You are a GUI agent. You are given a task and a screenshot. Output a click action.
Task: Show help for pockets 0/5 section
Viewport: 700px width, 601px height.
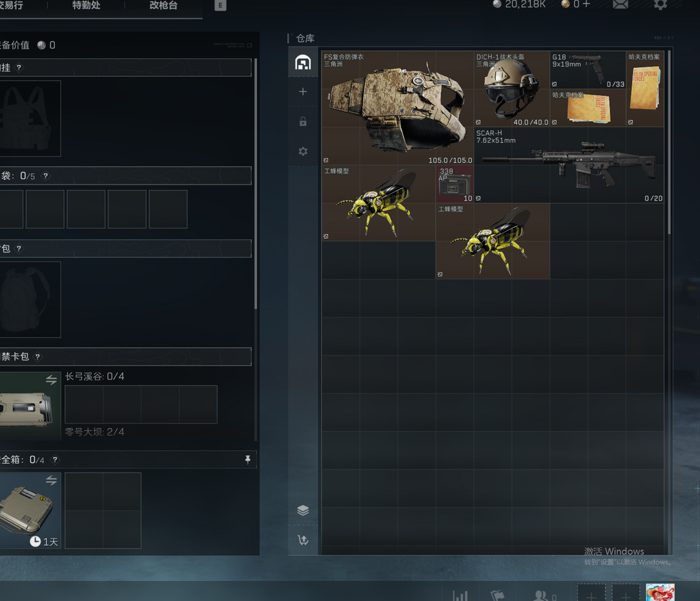[x=45, y=176]
